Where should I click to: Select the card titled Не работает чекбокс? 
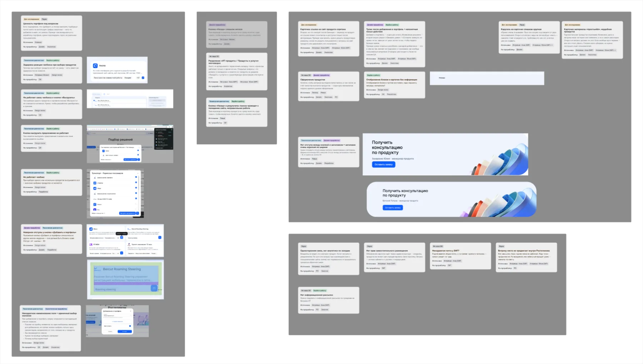coord(51,182)
